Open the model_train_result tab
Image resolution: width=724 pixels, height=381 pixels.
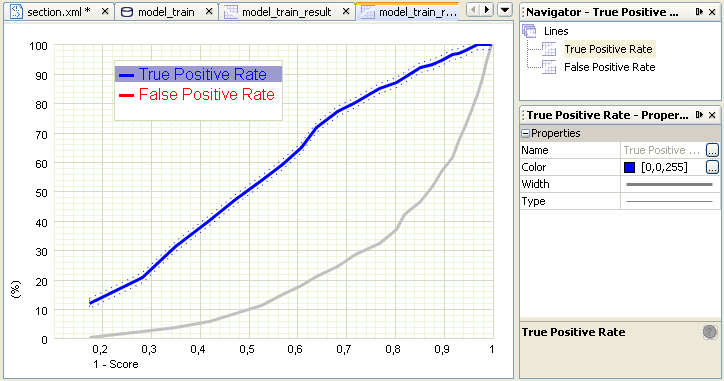pyautogui.click(x=286, y=12)
